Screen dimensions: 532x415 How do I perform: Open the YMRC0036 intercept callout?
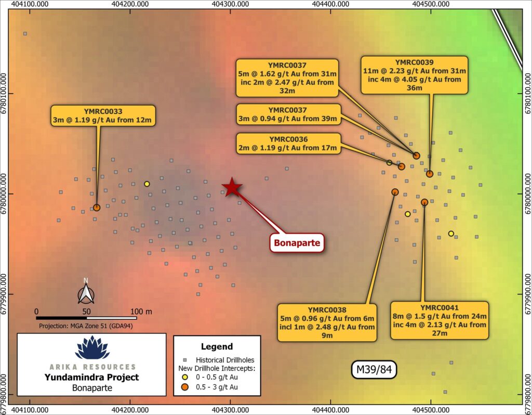288,144
